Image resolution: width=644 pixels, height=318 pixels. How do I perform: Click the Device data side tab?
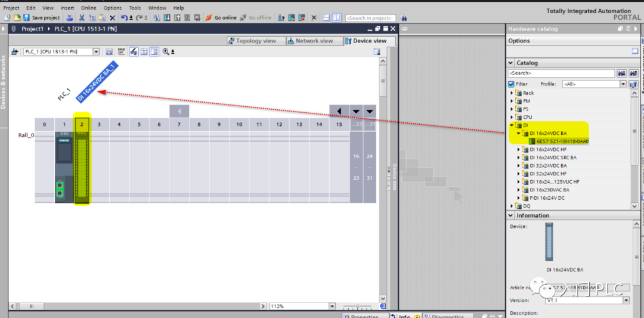tap(395, 177)
